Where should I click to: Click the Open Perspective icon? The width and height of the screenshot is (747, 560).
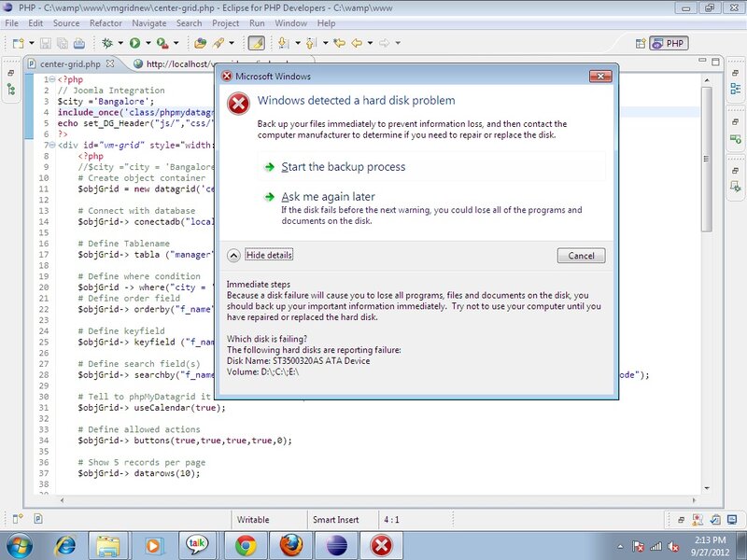(641, 43)
